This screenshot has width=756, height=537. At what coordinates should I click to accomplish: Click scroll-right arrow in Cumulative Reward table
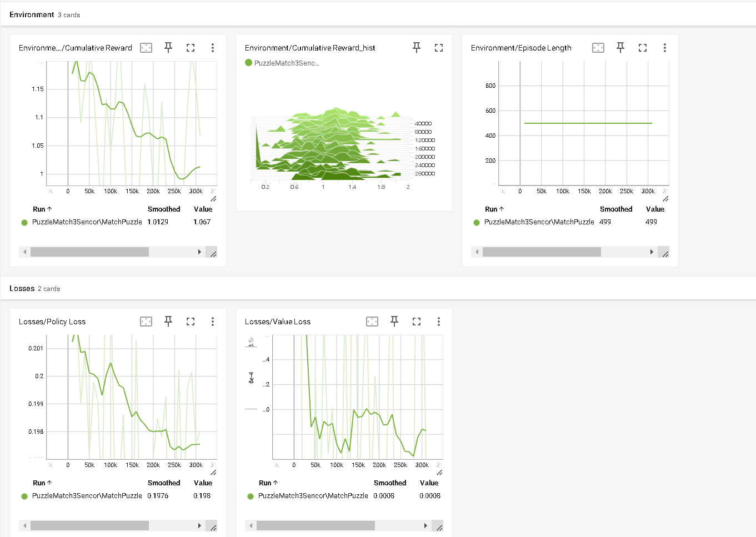click(199, 252)
